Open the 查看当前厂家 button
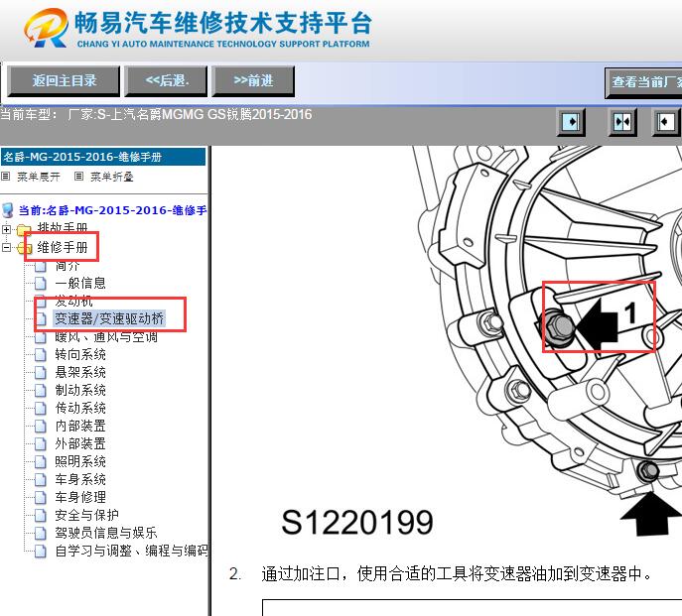Image resolution: width=682 pixels, height=616 pixels. [x=643, y=81]
